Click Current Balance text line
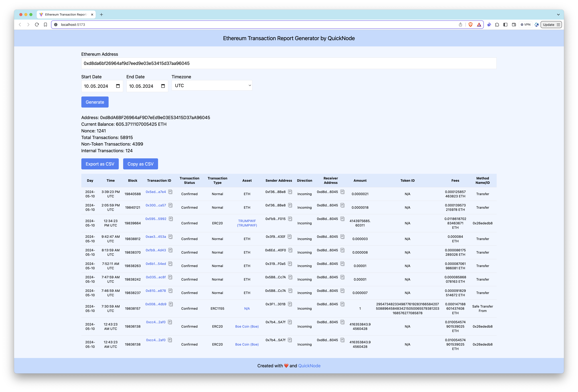Screen dimensions: 578x392 coord(124,124)
